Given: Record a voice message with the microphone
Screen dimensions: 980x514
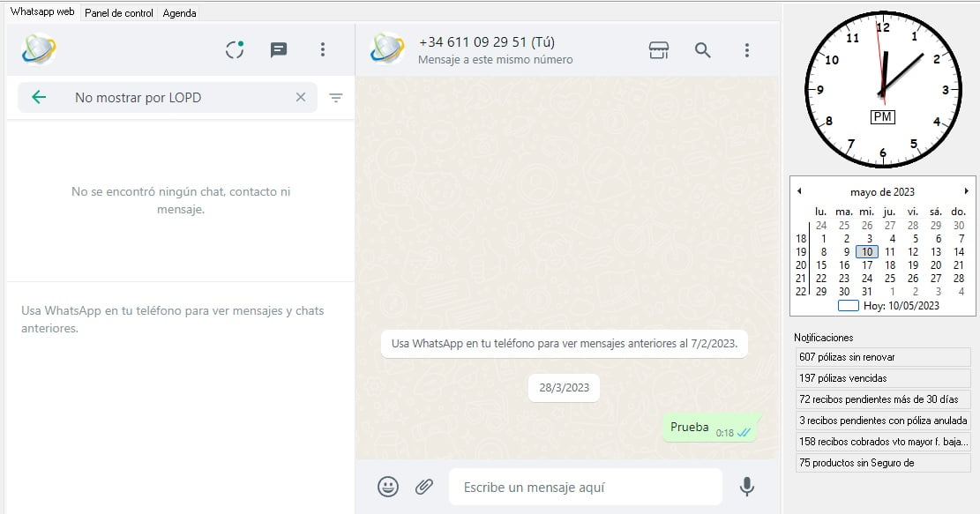Looking at the screenshot, I should coord(746,487).
